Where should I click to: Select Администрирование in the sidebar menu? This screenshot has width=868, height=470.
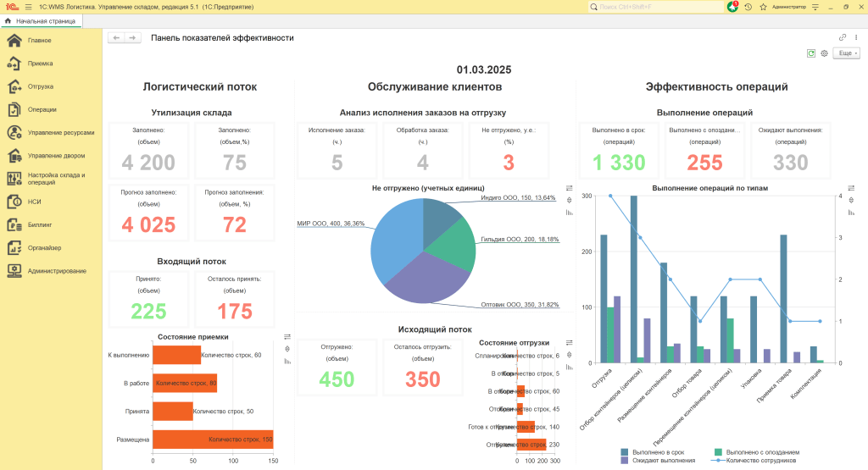point(56,271)
